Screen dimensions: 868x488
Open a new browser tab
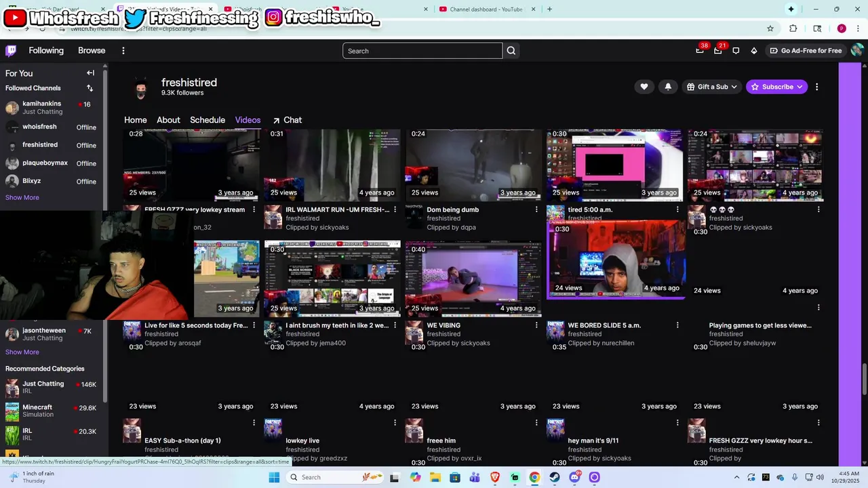pyautogui.click(x=549, y=9)
